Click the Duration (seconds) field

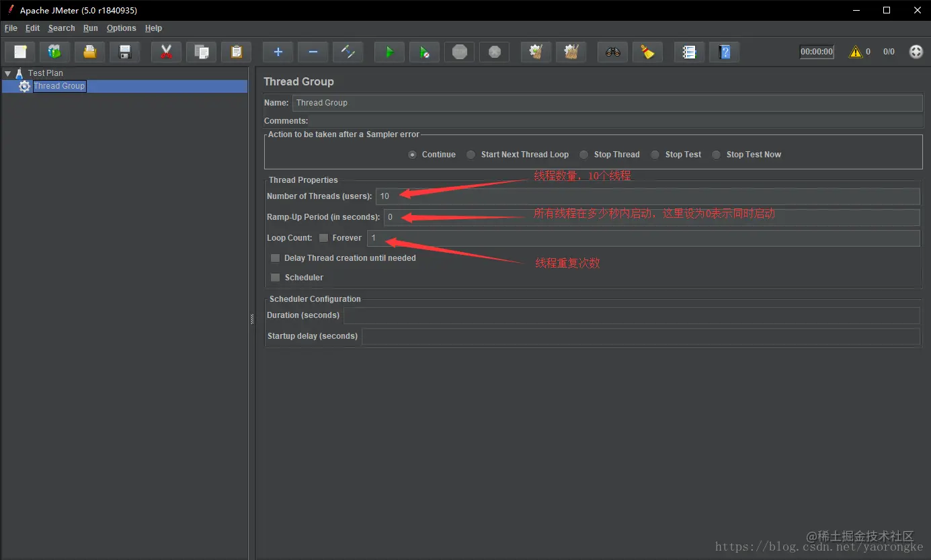(632, 315)
